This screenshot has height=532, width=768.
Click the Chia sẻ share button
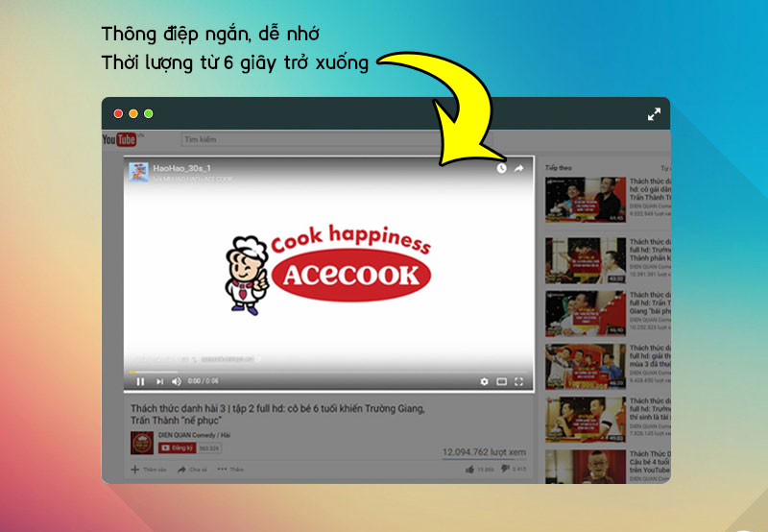[192, 470]
